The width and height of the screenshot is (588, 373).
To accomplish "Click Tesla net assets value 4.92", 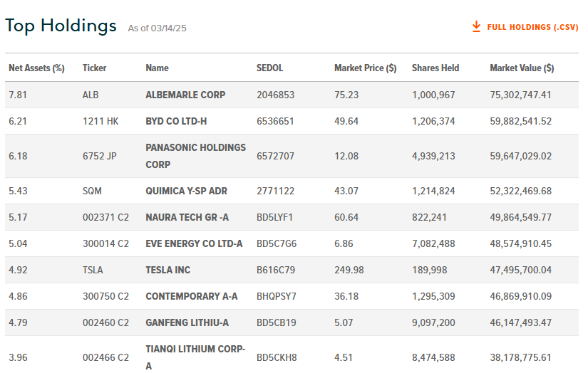I will (x=18, y=270).
